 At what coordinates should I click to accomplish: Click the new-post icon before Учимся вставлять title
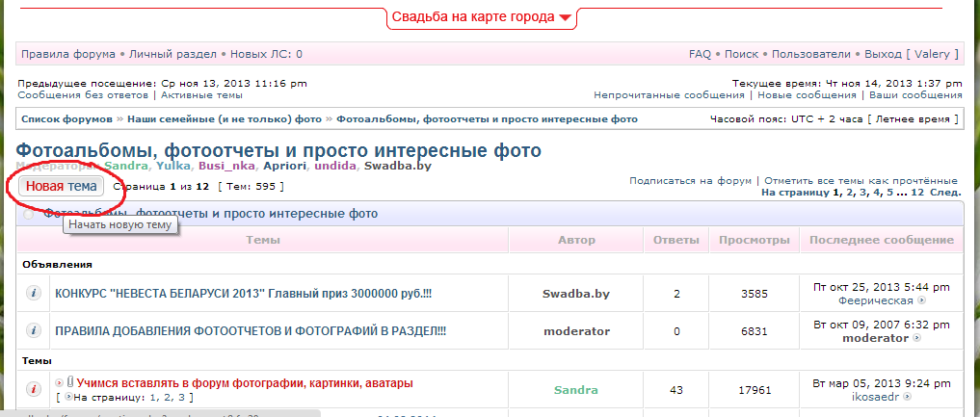point(60,382)
